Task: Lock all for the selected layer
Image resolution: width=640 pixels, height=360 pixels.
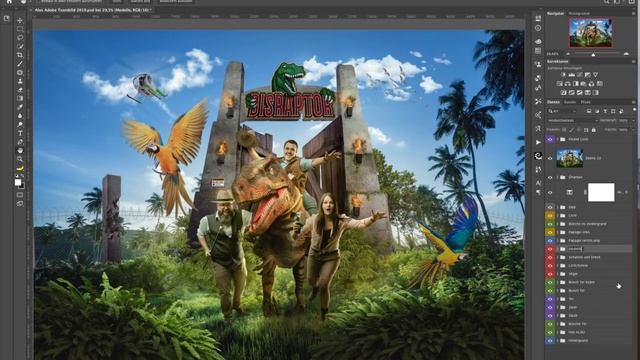Action: (593, 130)
